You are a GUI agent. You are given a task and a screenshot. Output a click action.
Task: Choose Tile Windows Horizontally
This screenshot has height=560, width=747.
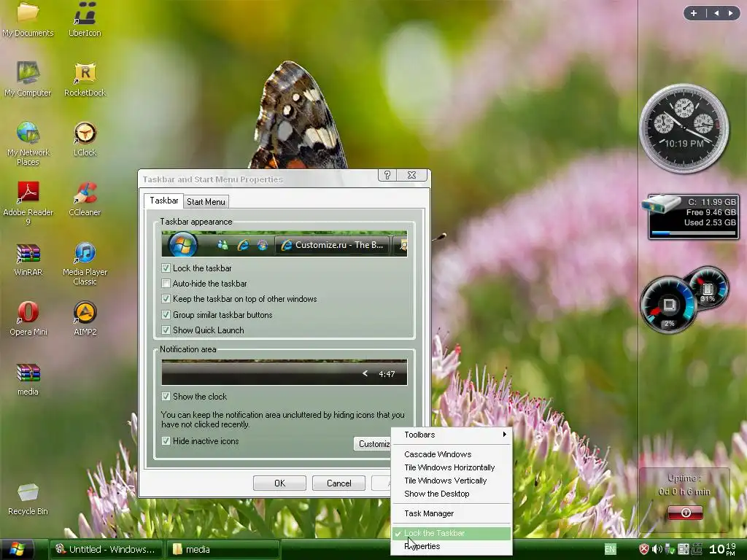pyautogui.click(x=451, y=467)
